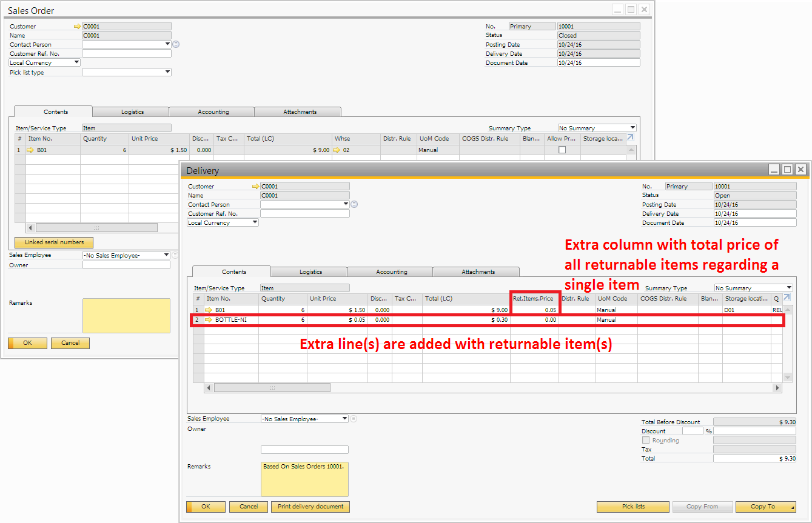Open Contact Person details icon in Sales Order
This screenshot has height=523, width=812.
point(176,44)
